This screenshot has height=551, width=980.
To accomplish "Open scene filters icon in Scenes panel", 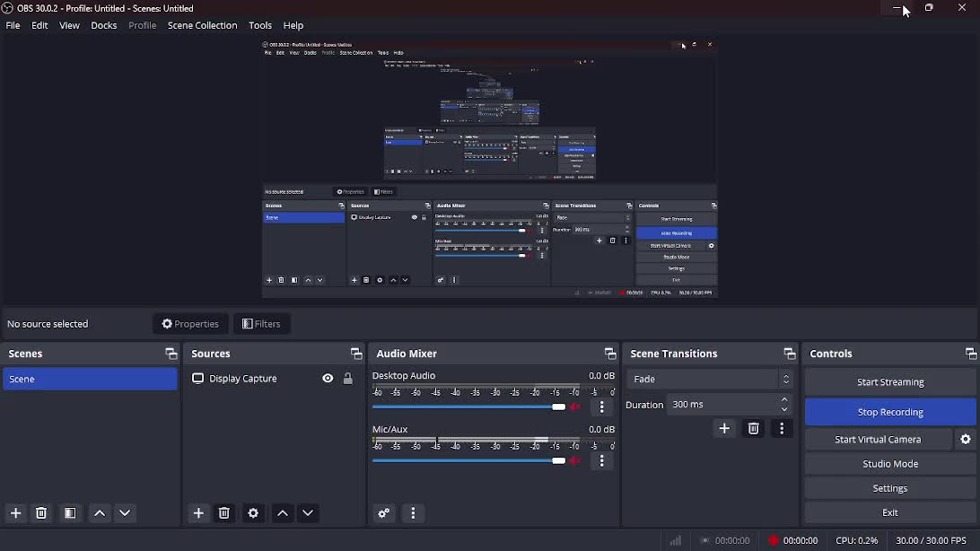I will pyautogui.click(x=70, y=513).
